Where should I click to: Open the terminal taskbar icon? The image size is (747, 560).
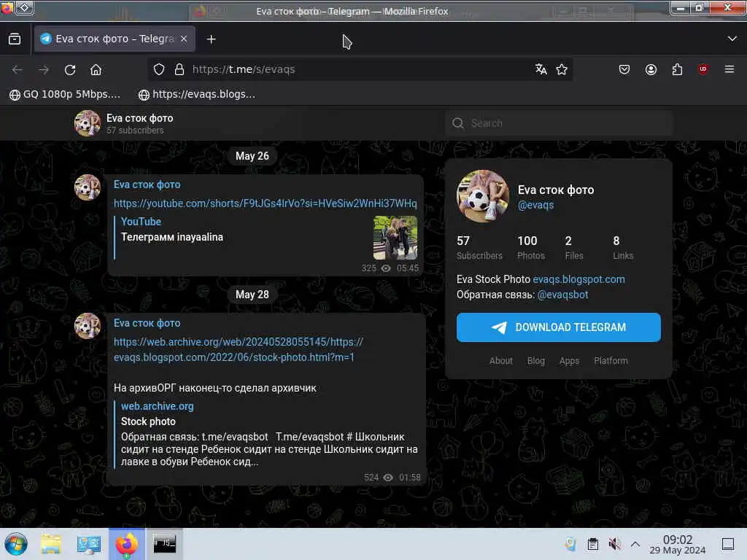pyautogui.click(x=164, y=544)
